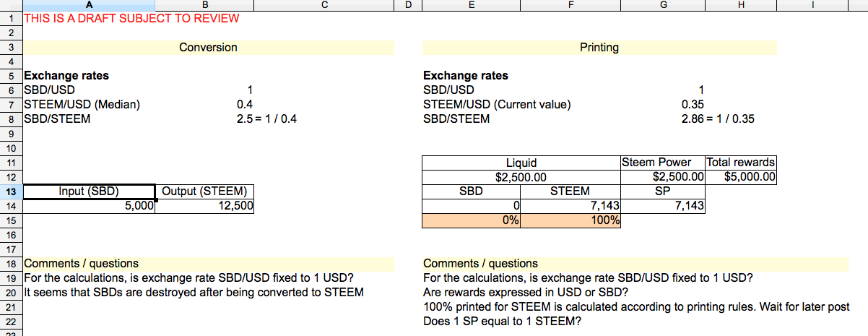
Task: Select column H header
Action: pos(741,5)
